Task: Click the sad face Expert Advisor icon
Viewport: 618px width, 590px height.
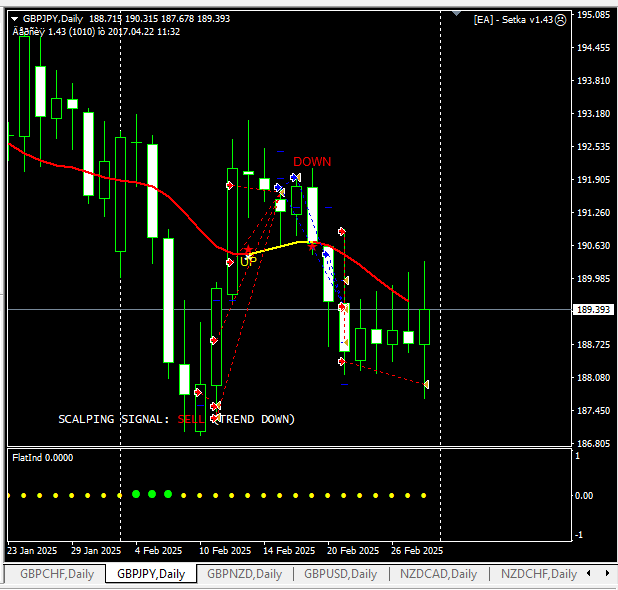Action: 560,20
